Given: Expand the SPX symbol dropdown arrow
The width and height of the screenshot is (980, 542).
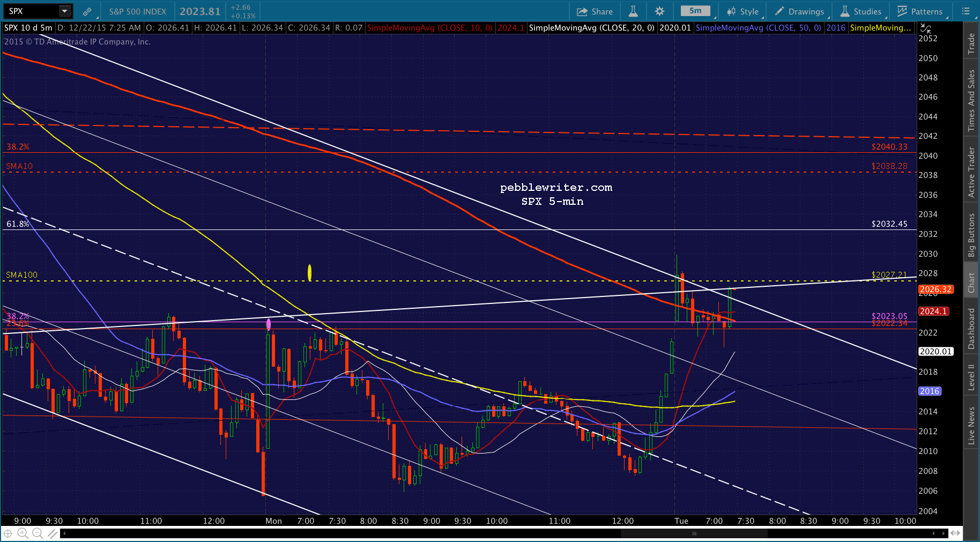Looking at the screenshot, I should (64, 11).
